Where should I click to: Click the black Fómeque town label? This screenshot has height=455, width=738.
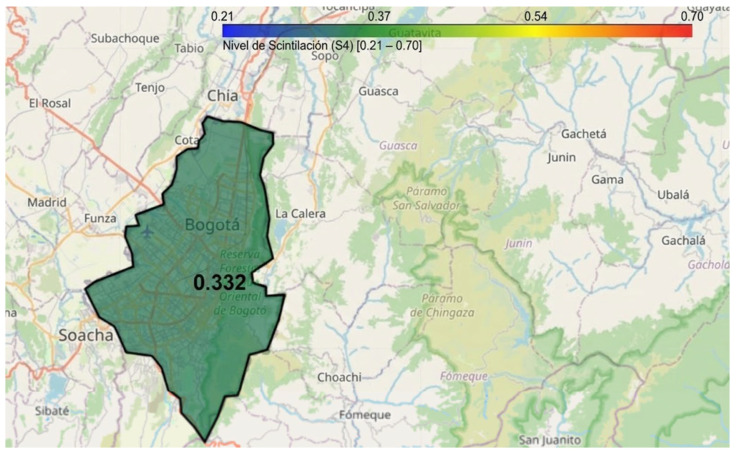pyautogui.click(x=365, y=415)
